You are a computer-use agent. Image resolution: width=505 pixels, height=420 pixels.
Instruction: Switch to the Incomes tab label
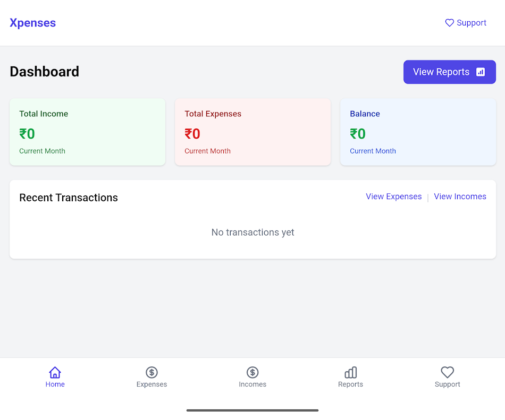pos(252,384)
